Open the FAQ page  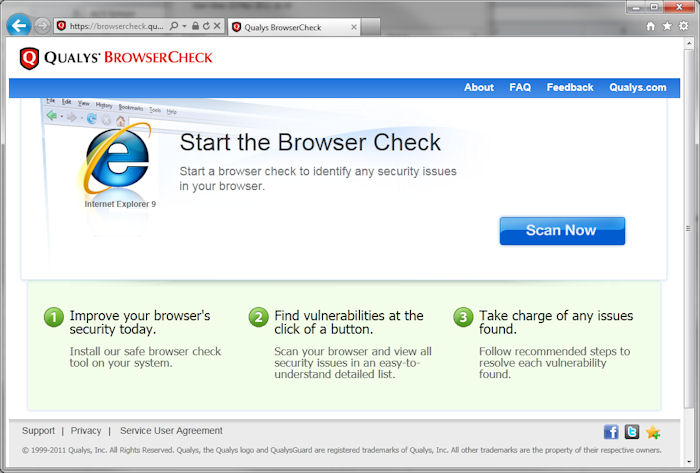520,87
